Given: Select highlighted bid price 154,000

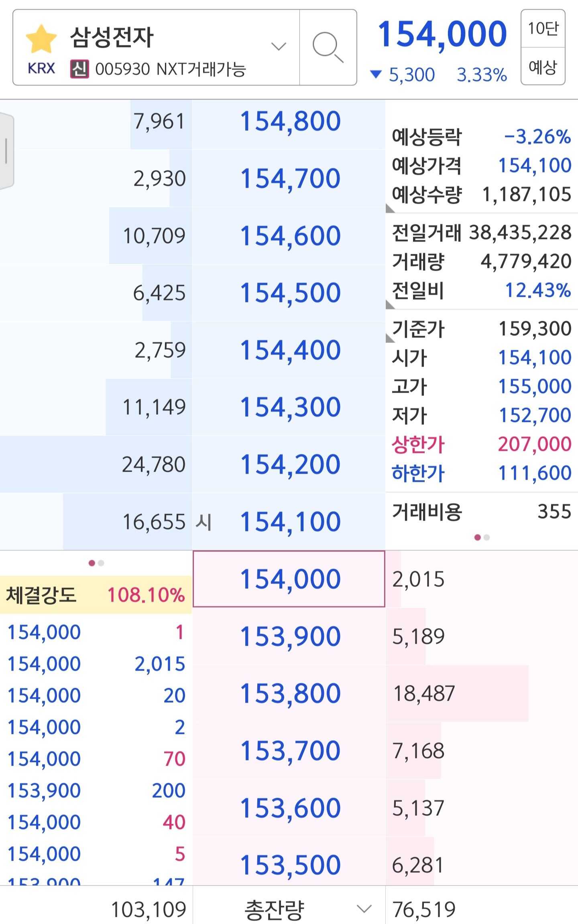Looking at the screenshot, I should 289,579.
